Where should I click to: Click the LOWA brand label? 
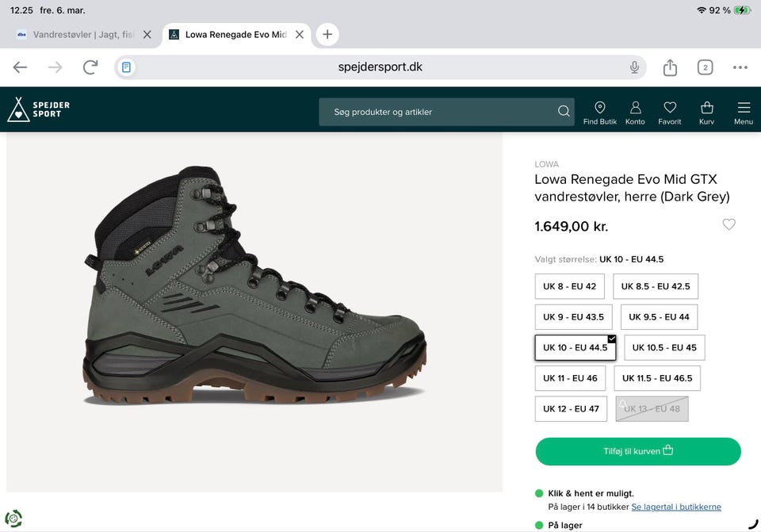pos(546,164)
